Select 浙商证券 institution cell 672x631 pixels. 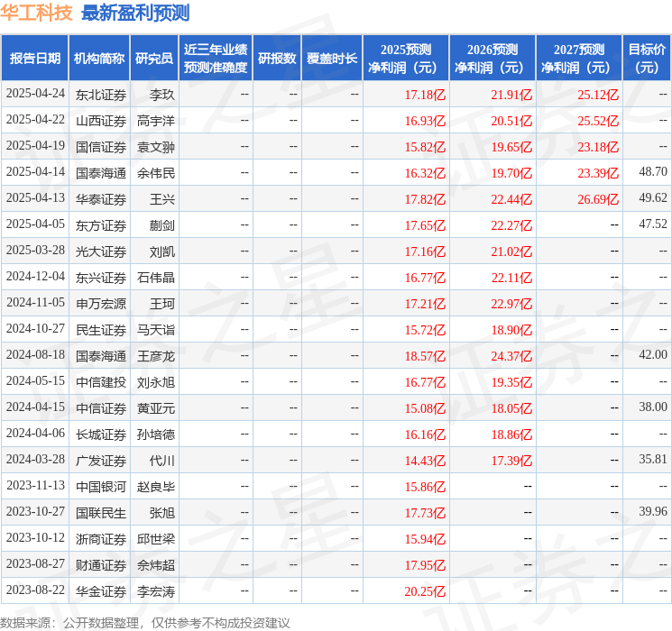[101, 539]
